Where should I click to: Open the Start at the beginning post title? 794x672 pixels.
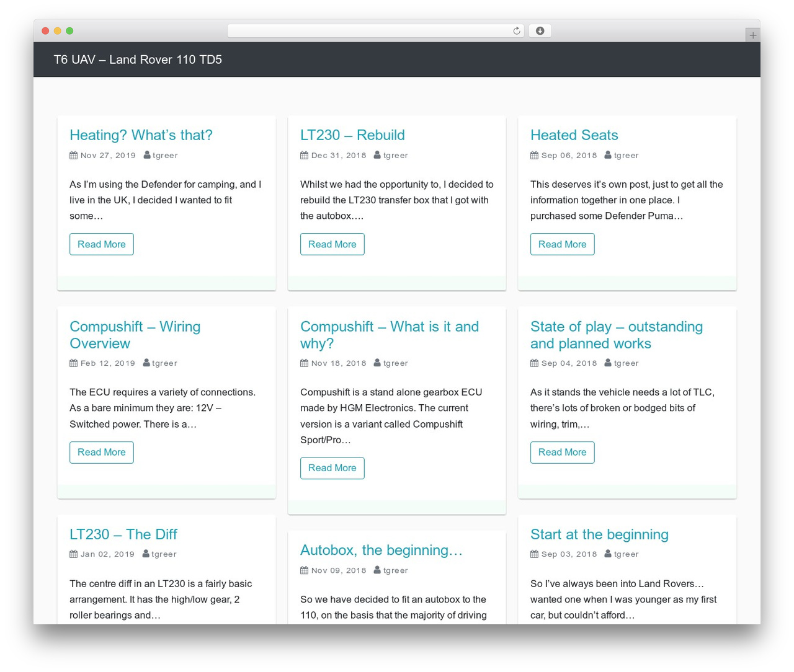599,534
